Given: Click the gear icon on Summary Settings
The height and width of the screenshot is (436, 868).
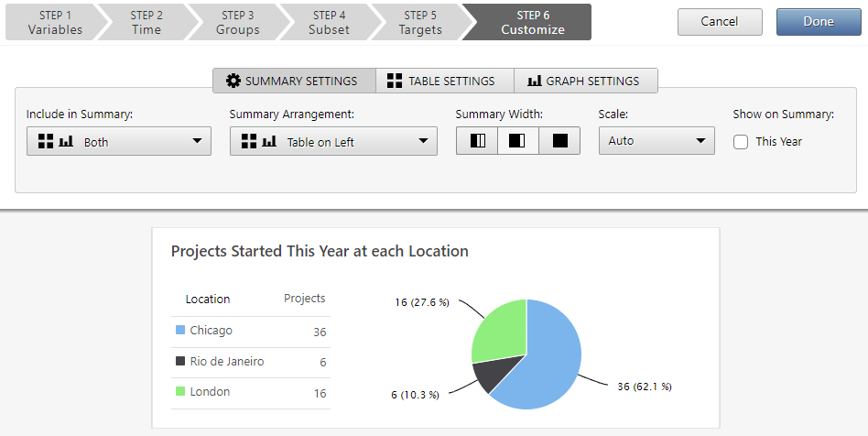Looking at the screenshot, I should coord(233,82).
